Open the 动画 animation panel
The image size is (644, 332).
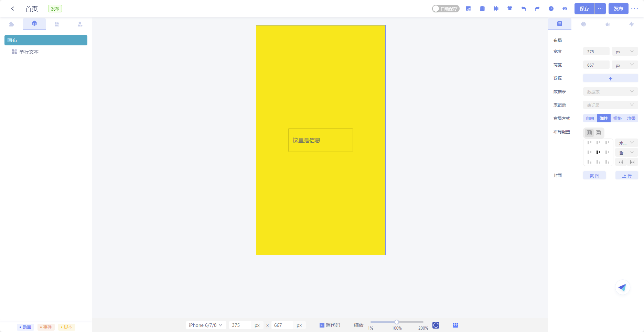tap(25, 327)
